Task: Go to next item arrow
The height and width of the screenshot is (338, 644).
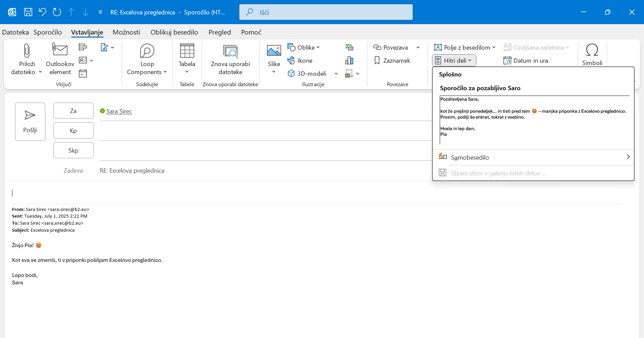Action: (86, 12)
